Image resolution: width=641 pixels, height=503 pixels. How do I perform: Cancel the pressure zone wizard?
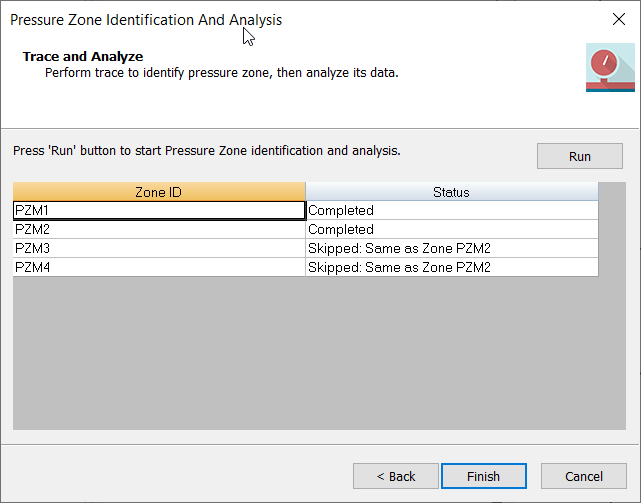(x=584, y=476)
